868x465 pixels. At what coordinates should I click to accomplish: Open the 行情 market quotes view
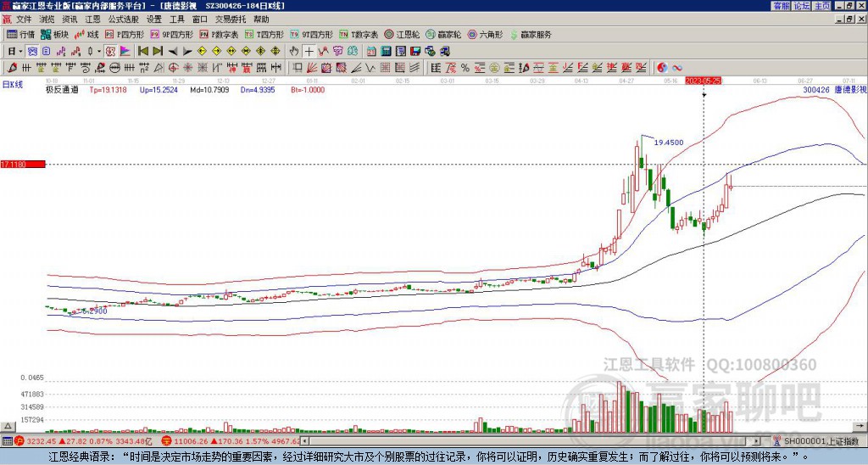tap(21, 34)
